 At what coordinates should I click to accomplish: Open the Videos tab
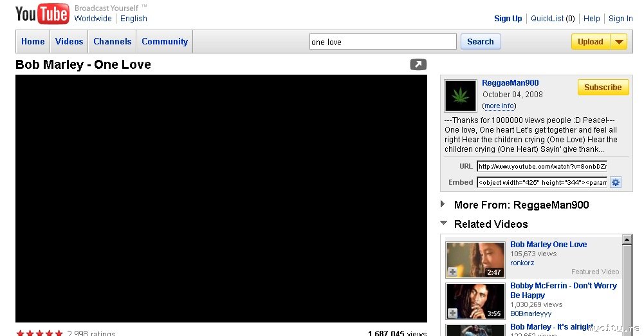(69, 41)
